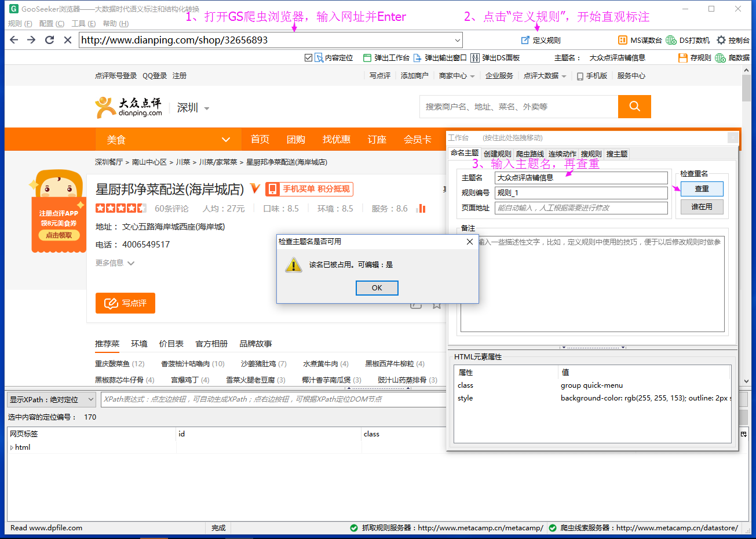756x539 pixels.
Task: Expand the html node in the tree
Action: [12, 447]
